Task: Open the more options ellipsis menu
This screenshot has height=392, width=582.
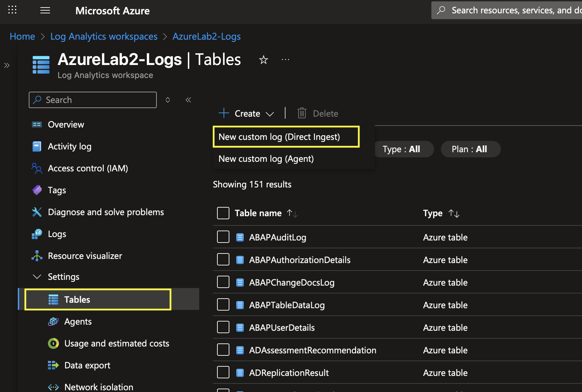Action: pos(285,60)
